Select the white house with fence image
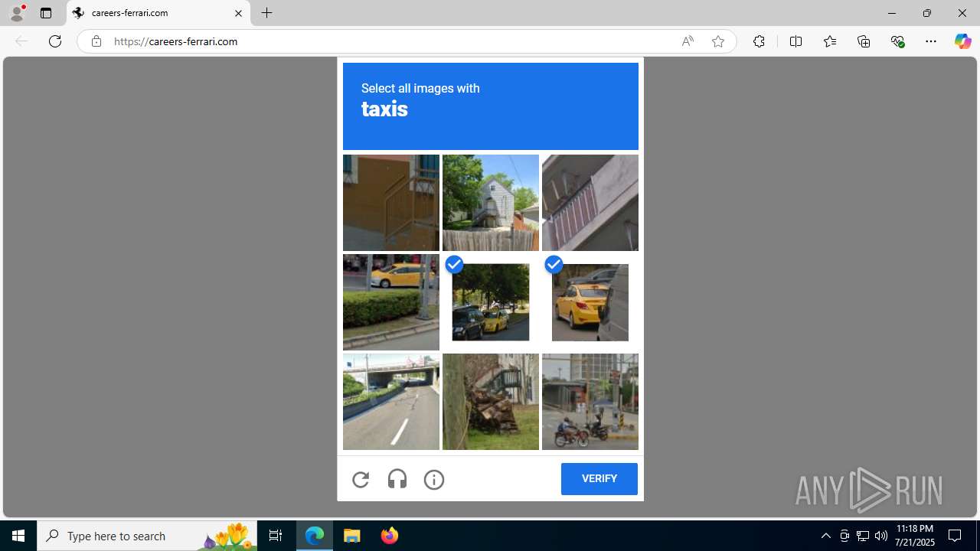This screenshot has height=551, width=980. [491, 203]
